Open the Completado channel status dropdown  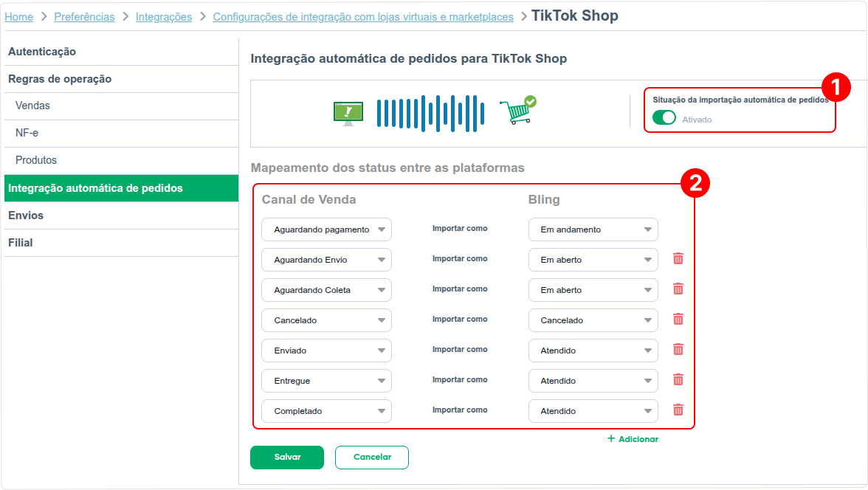pyautogui.click(x=326, y=411)
